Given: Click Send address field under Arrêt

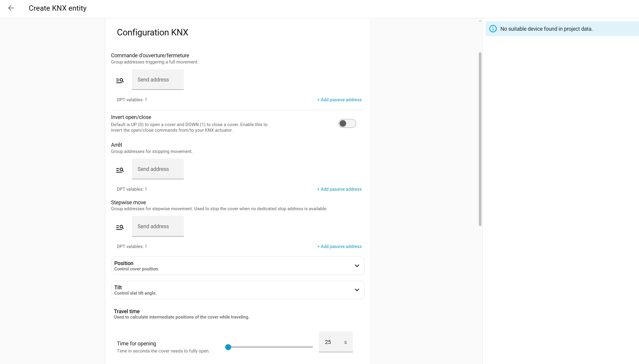Looking at the screenshot, I should pyautogui.click(x=158, y=169).
